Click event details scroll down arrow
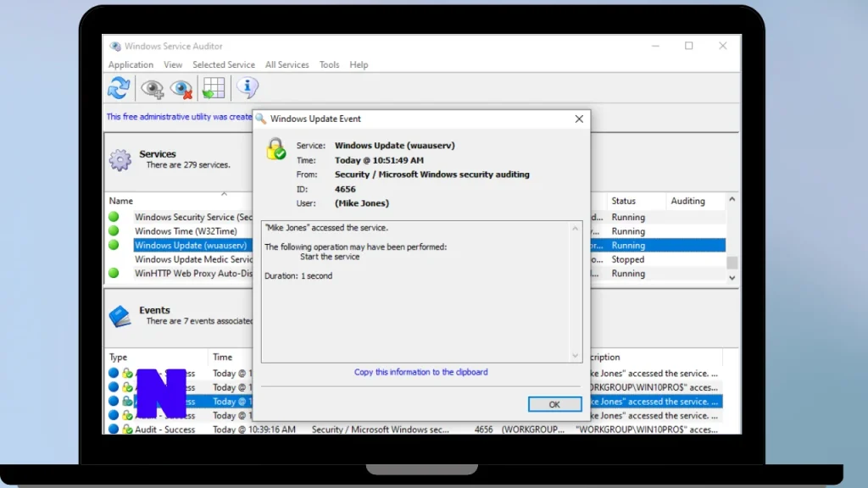Screen dimensions: 868x488 pos(576,356)
